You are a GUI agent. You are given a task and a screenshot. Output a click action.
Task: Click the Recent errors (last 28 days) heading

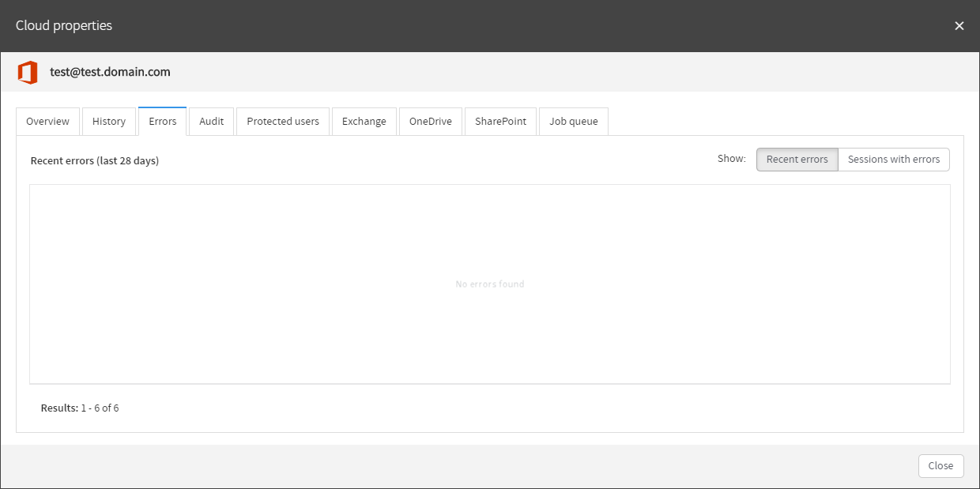click(x=95, y=161)
